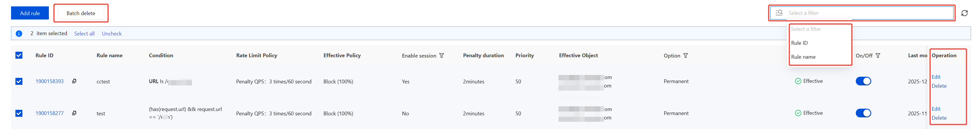Viewport: 980px width, 129px height.
Task: Choose Rule name from the filter dropdown
Action: coord(803,57)
